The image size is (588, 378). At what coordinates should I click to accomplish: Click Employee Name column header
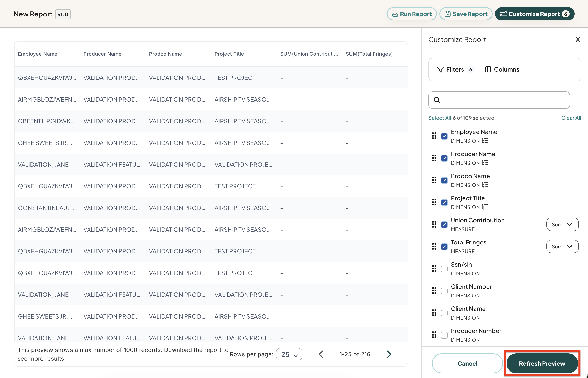point(38,54)
